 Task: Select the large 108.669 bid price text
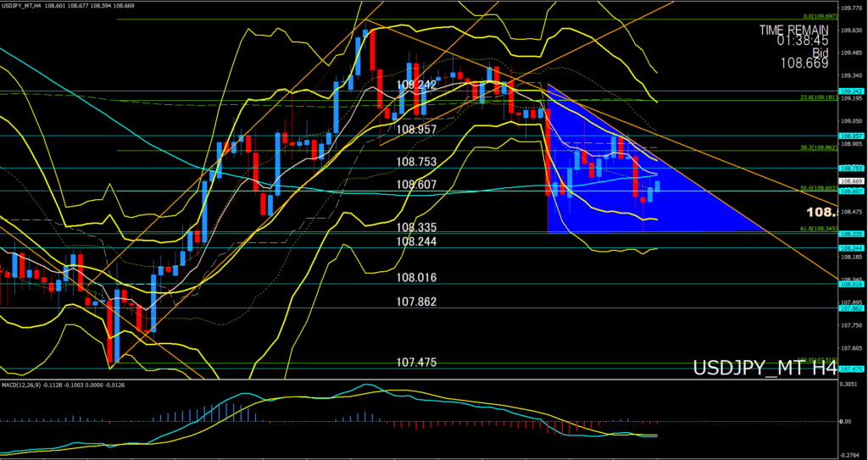click(804, 64)
